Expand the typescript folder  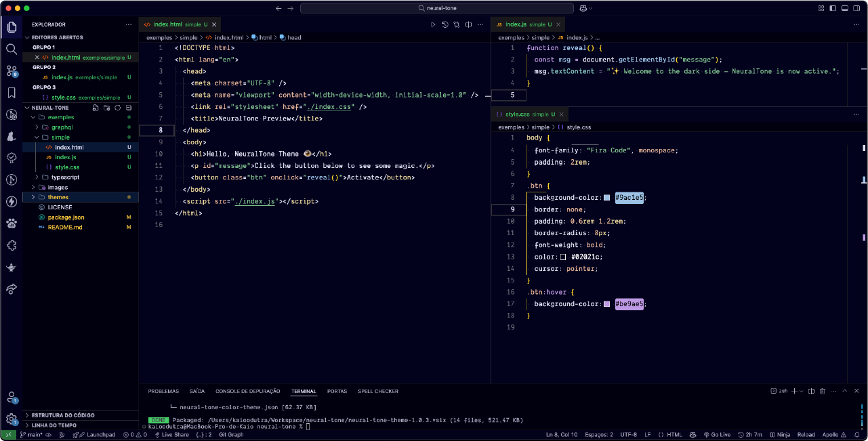(37, 177)
